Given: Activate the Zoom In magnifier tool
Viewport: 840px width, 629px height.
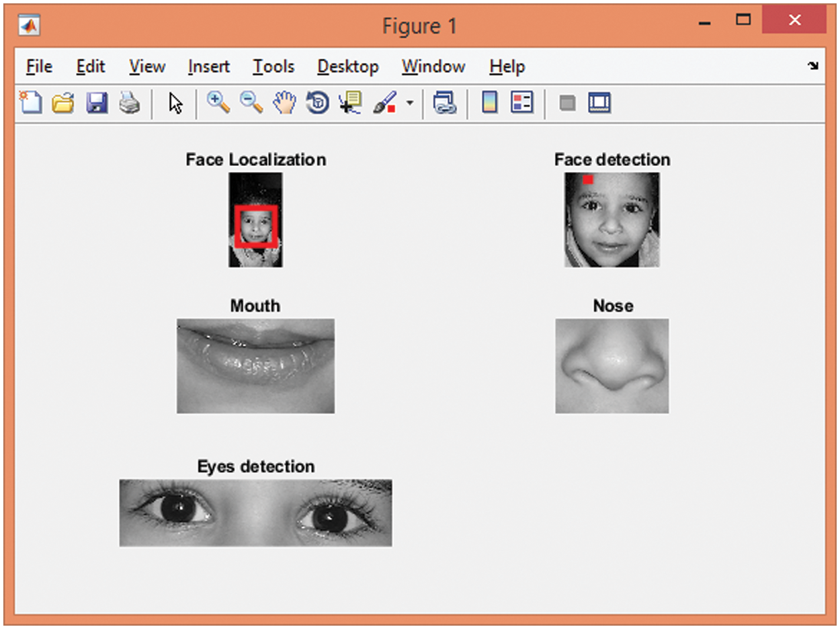Looking at the screenshot, I should [218, 103].
